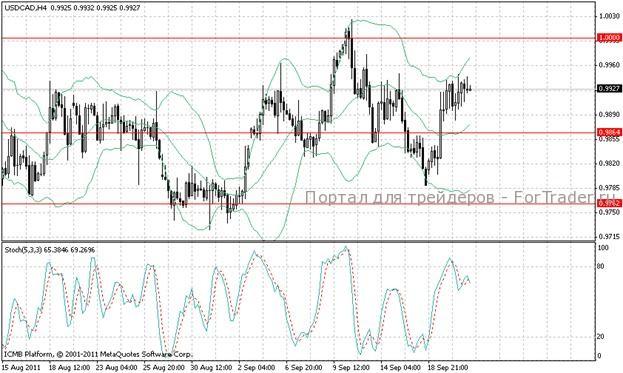
Task: Click the 80 level on Stochastic scale
Action: tap(601, 266)
